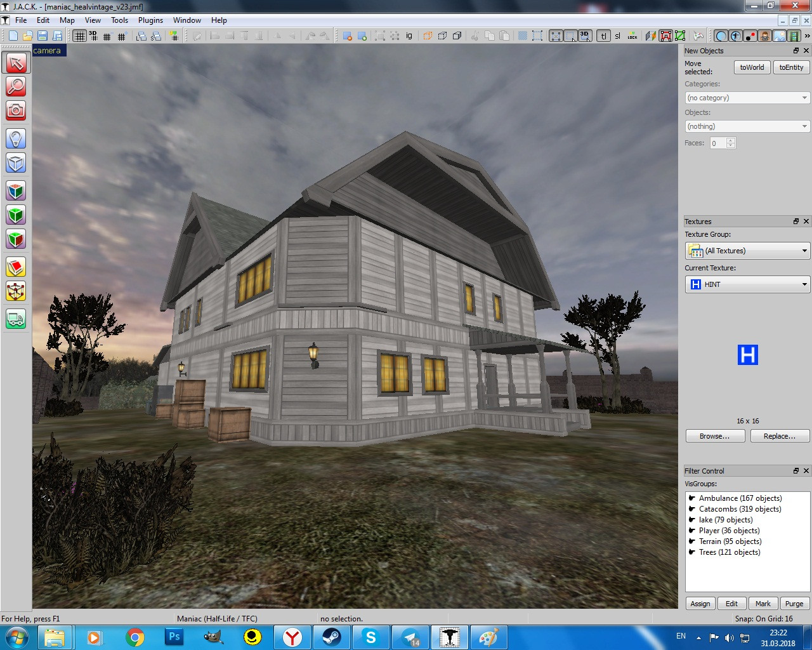Select the Magnify zoom tool
Screen dimensions: 812x650
pos(16,86)
